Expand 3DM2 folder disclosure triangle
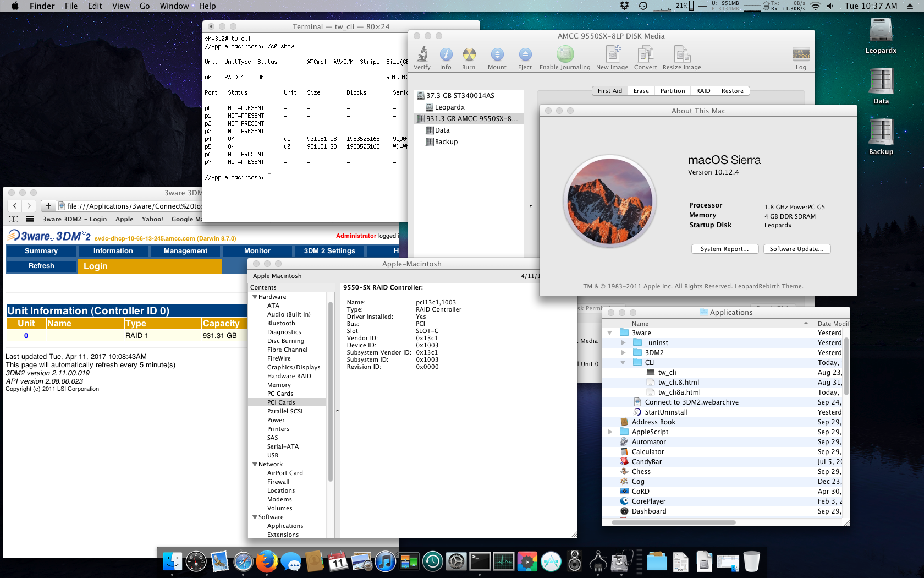The image size is (924, 578). (x=623, y=352)
